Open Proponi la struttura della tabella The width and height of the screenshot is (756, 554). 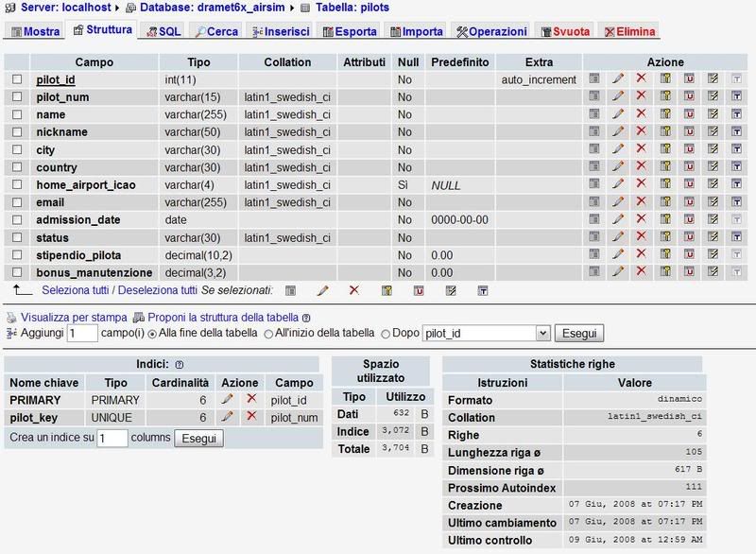point(223,318)
